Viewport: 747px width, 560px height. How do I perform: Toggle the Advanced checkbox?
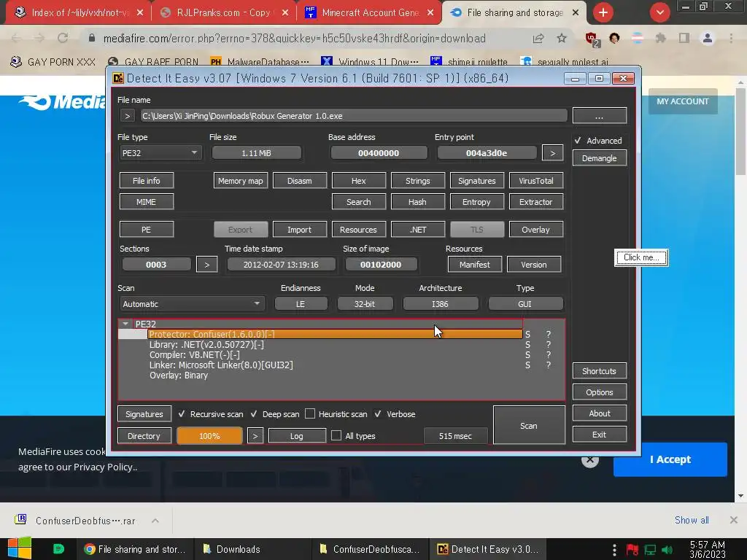click(578, 141)
